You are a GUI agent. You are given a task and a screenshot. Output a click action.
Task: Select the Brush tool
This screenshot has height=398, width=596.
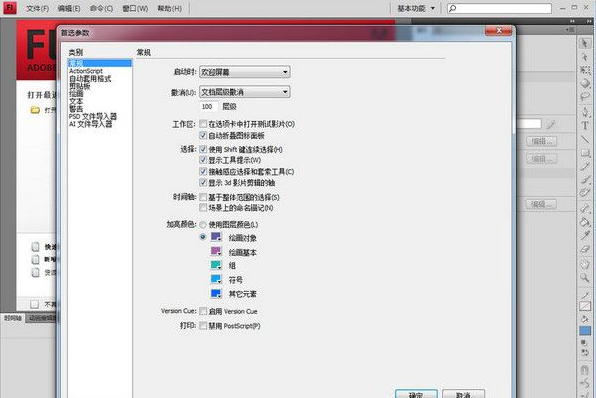pyautogui.click(x=585, y=179)
